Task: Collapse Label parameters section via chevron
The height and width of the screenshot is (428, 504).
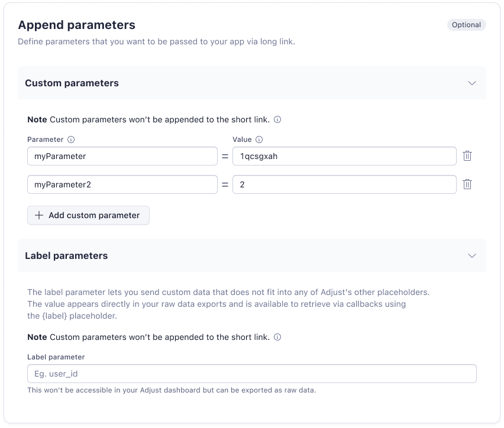Action: pyautogui.click(x=471, y=255)
